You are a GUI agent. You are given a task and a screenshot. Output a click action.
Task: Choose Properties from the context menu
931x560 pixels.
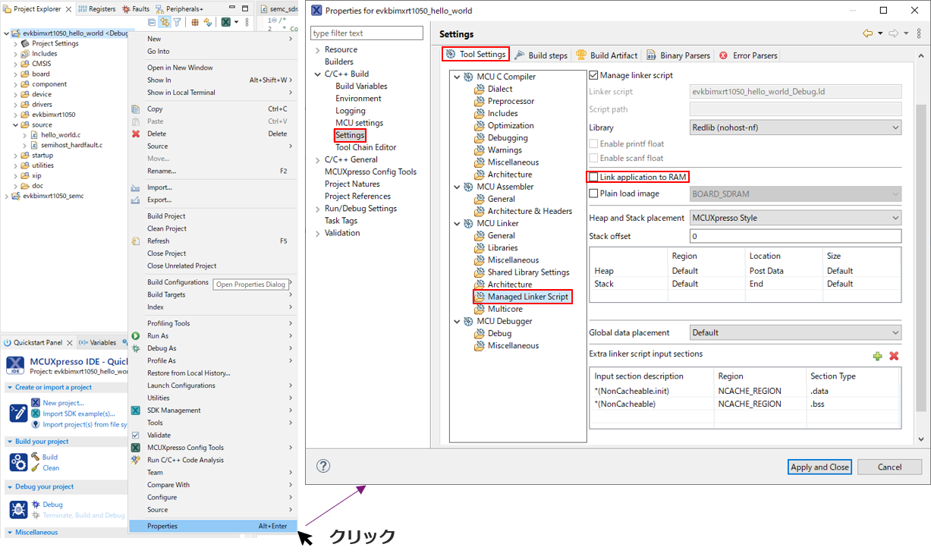coord(214,526)
